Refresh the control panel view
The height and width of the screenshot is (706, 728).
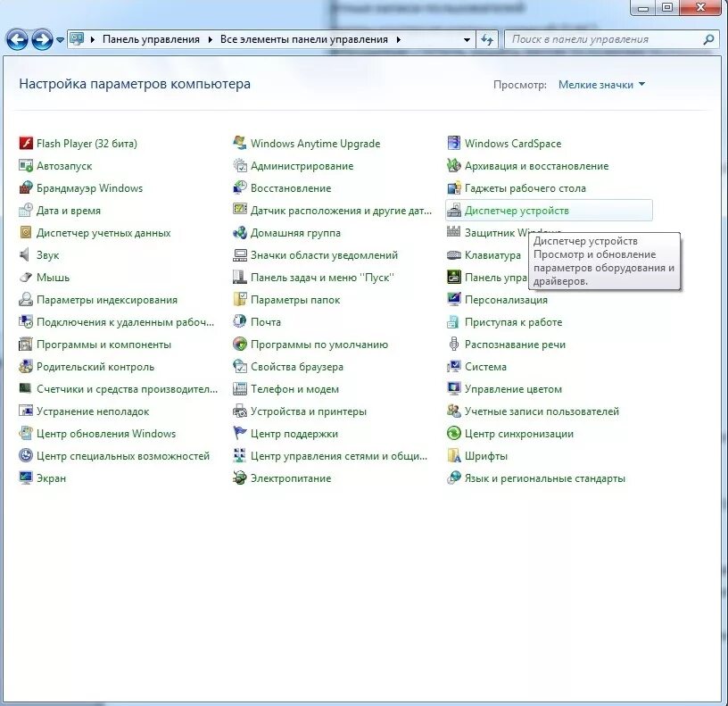[x=486, y=40]
